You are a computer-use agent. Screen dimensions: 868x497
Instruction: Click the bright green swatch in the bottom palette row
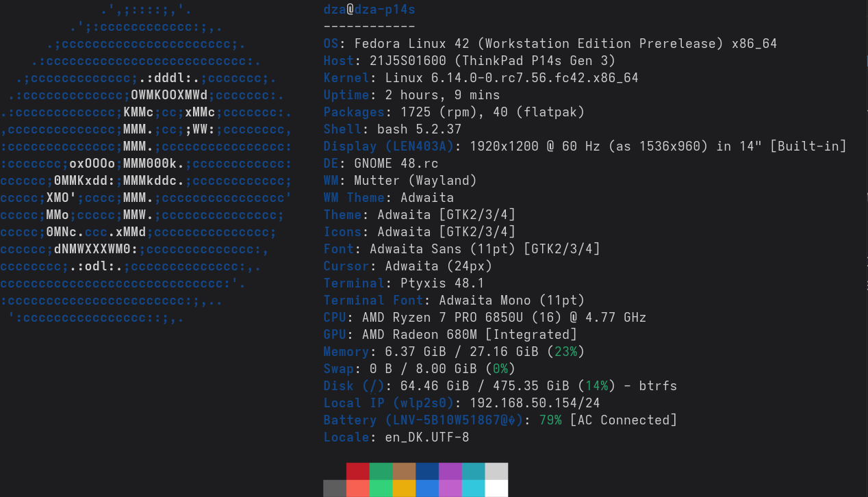coord(381,488)
